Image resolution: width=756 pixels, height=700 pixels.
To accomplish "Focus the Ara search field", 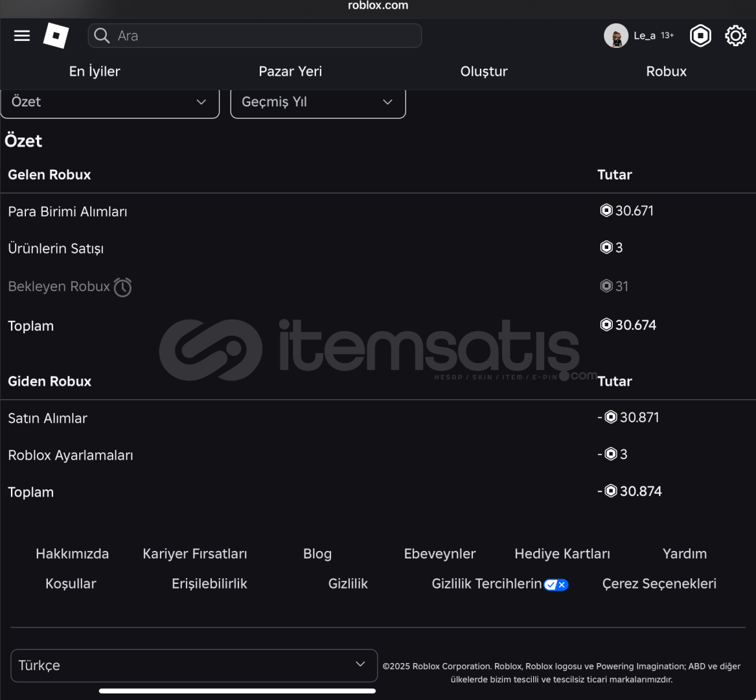I will (x=255, y=36).
